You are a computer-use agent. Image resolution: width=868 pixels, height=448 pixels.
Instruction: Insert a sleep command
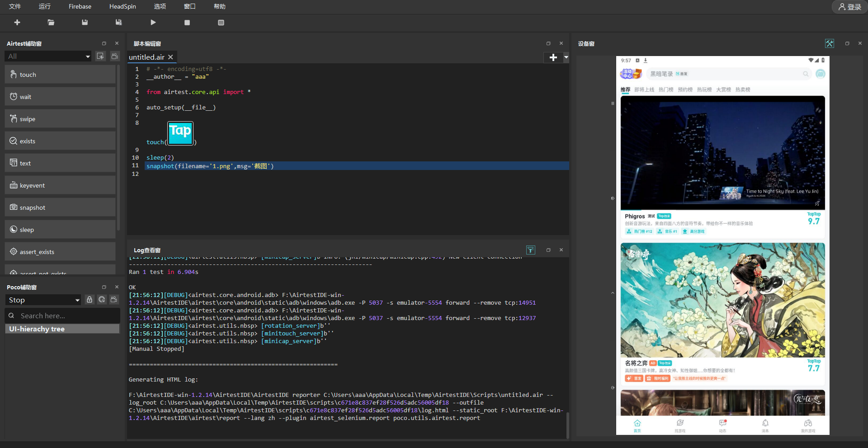(60, 230)
